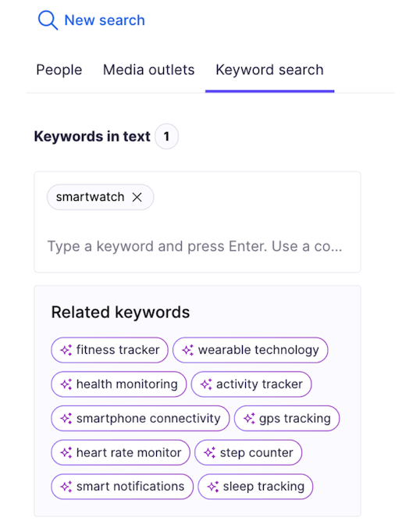Click sparkle icon on gps tracking chip
This screenshot has width=402, height=532.
tap(249, 419)
